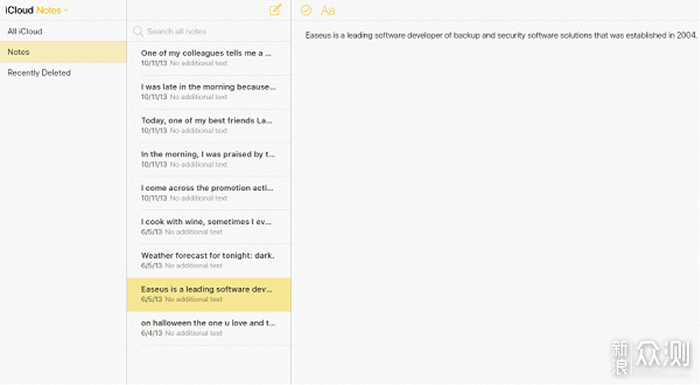Open note 'on halloween the one u love and t...'
Screen dimensions: 700x385
pyautogui.click(x=209, y=328)
